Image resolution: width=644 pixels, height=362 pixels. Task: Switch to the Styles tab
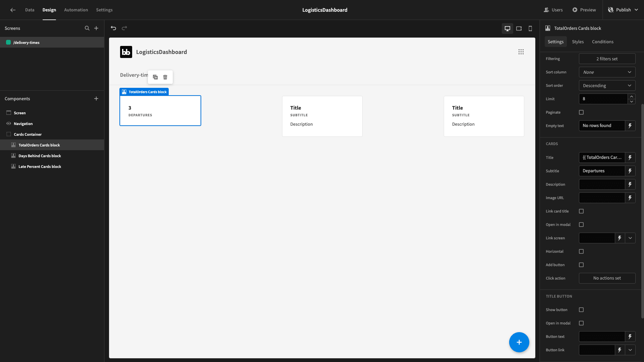point(578,42)
